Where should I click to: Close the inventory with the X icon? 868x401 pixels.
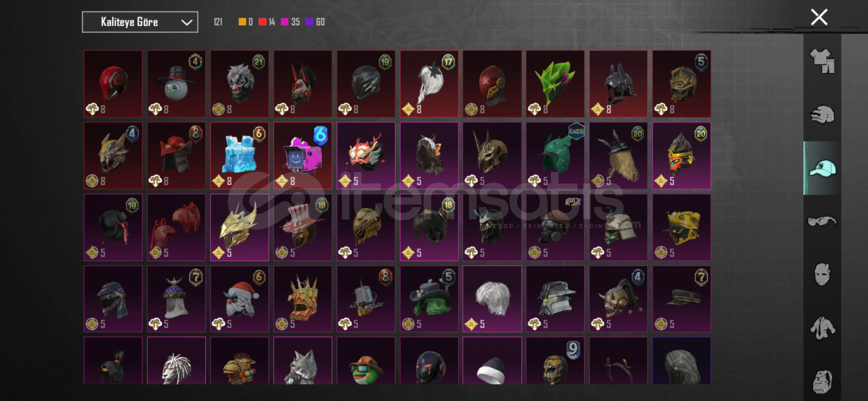[819, 17]
